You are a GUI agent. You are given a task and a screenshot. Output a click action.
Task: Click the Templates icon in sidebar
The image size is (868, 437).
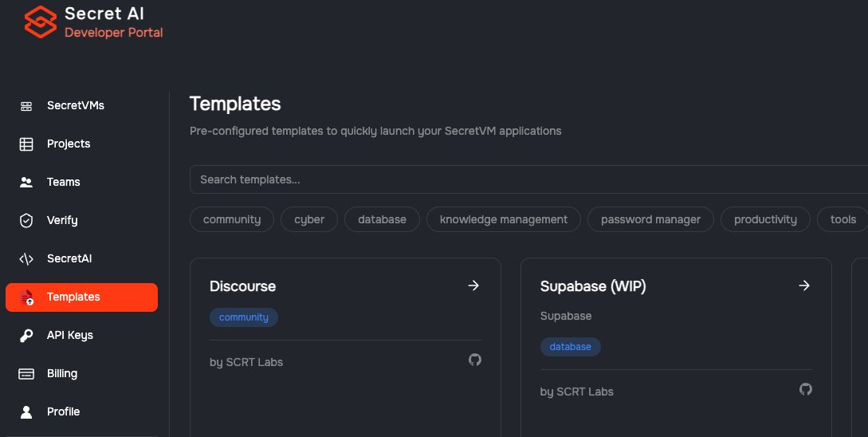[x=26, y=297]
